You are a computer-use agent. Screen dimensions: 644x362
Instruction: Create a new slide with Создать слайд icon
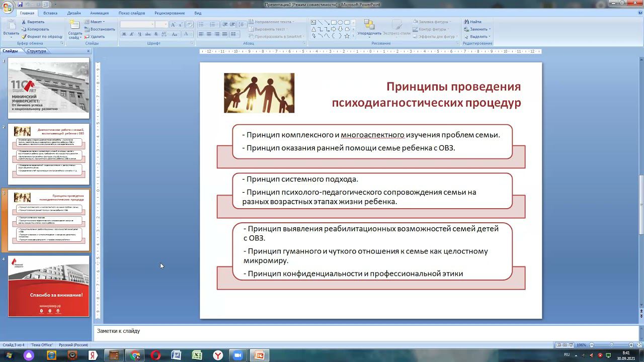(x=75, y=25)
